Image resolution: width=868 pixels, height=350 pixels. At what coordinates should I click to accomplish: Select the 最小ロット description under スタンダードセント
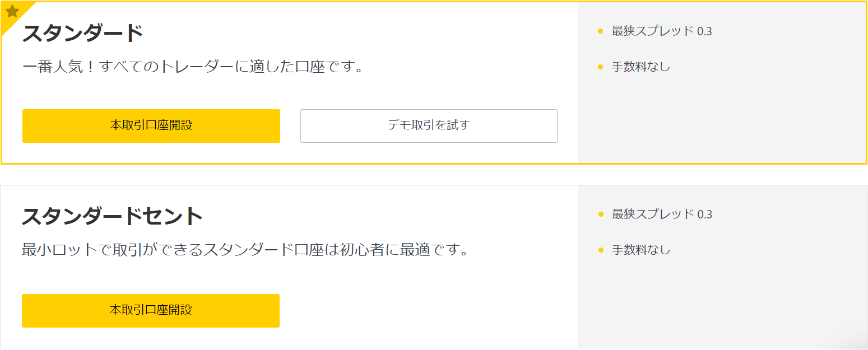point(245,250)
